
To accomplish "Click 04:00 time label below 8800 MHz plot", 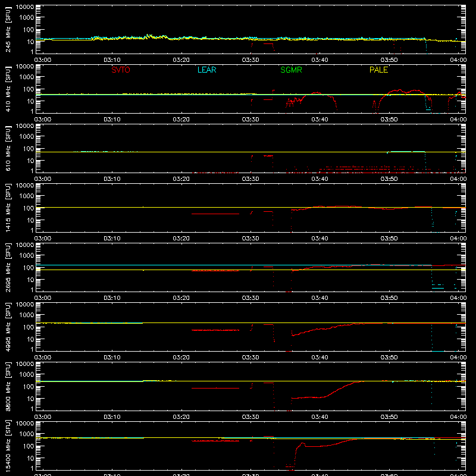I will (x=458, y=417).
